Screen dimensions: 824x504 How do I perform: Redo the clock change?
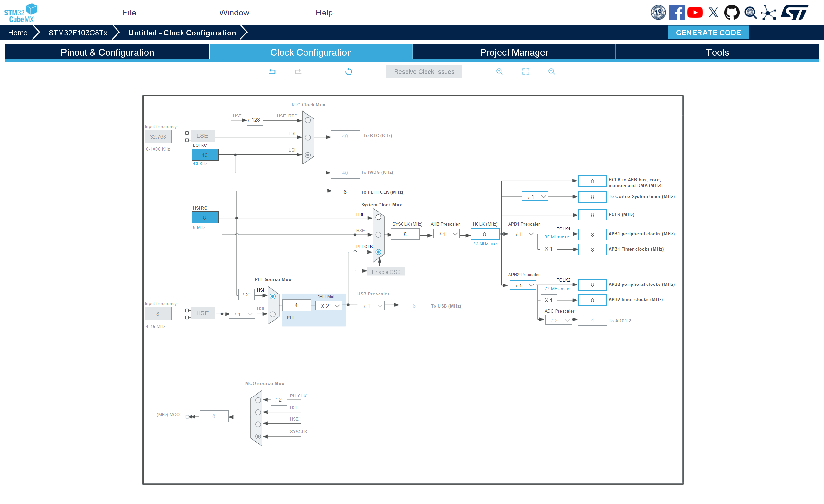tap(298, 71)
